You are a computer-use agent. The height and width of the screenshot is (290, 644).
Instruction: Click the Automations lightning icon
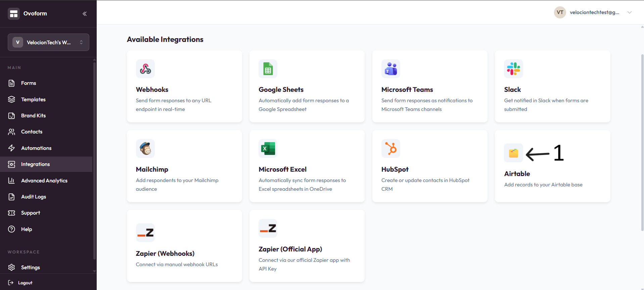click(11, 148)
